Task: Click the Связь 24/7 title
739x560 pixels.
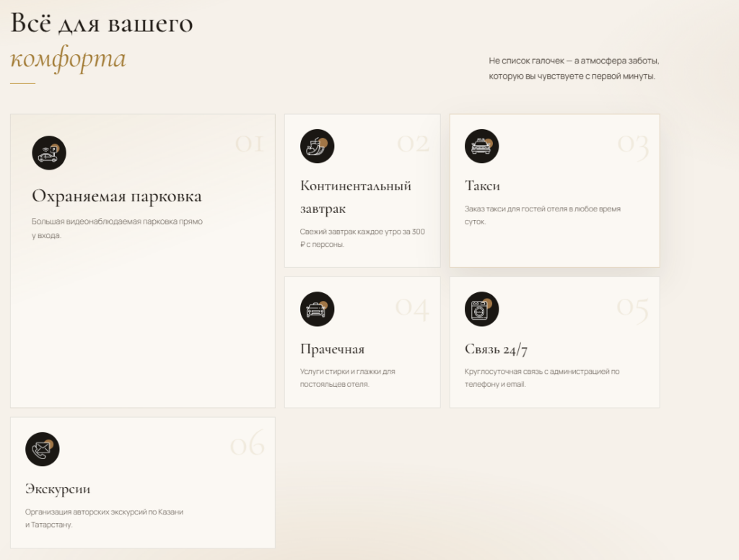Action: (x=496, y=349)
